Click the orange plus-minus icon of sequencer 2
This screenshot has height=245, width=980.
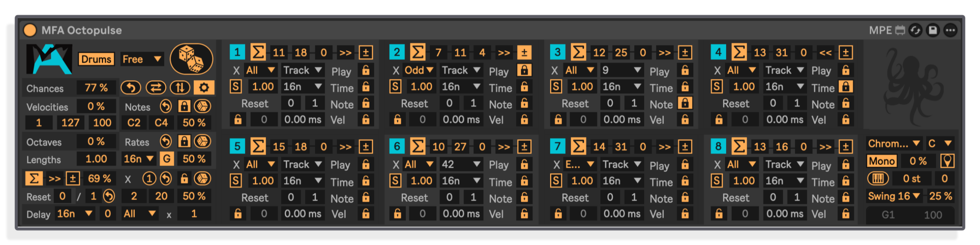point(524,52)
